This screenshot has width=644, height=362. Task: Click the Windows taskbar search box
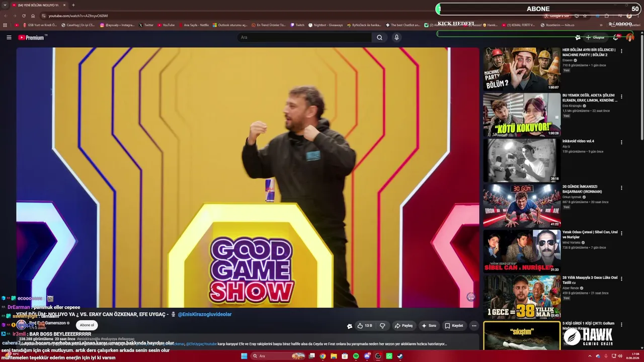(278, 356)
